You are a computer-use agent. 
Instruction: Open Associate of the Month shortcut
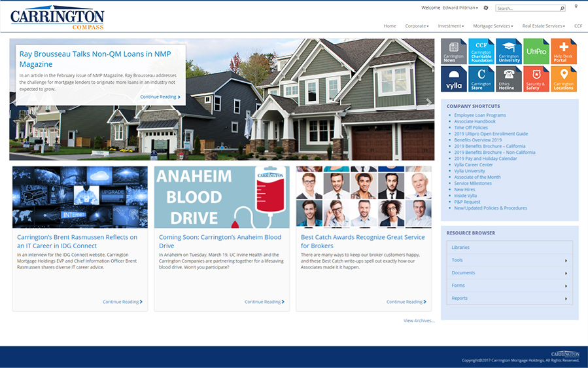pyautogui.click(x=477, y=177)
